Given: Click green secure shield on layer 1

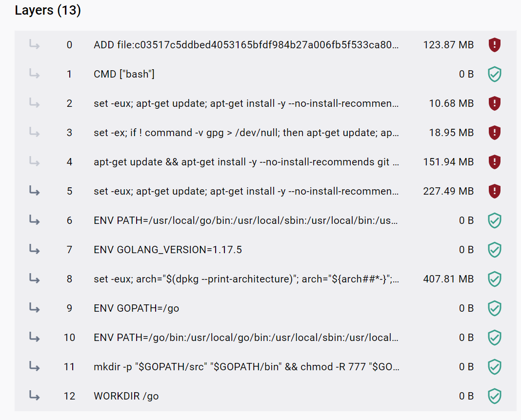Looking at the screenshot, I should coord(495,74).
